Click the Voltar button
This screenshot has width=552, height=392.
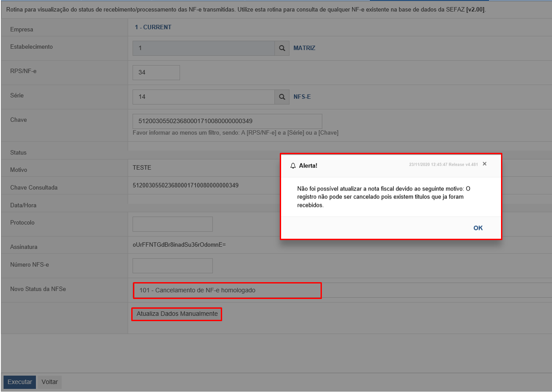coord(50,382)
